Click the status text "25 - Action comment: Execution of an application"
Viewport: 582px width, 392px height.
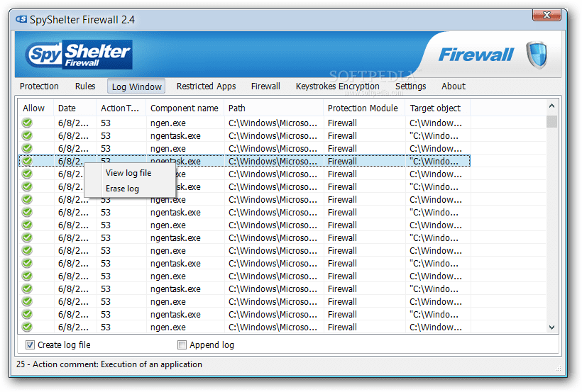(x=109, y=364)
